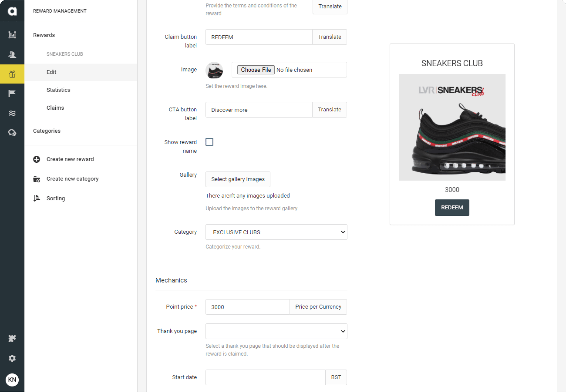Select the waves icon in the sidebar
566x392 pixels.
point(12,113)
